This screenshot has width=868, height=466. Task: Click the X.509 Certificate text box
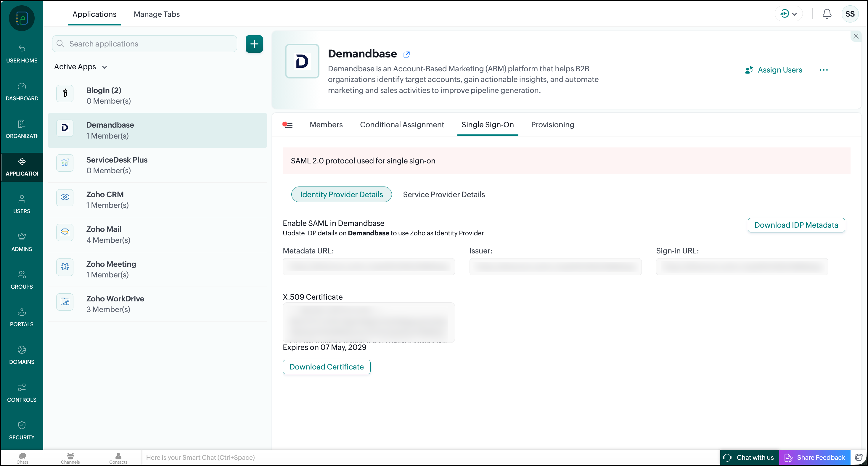click(369, 322)
